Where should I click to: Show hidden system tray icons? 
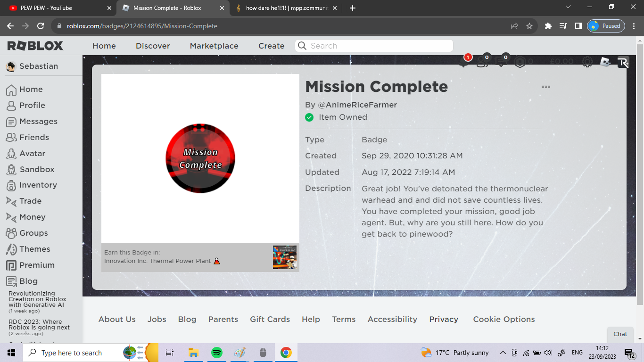(x=503, y=353)
